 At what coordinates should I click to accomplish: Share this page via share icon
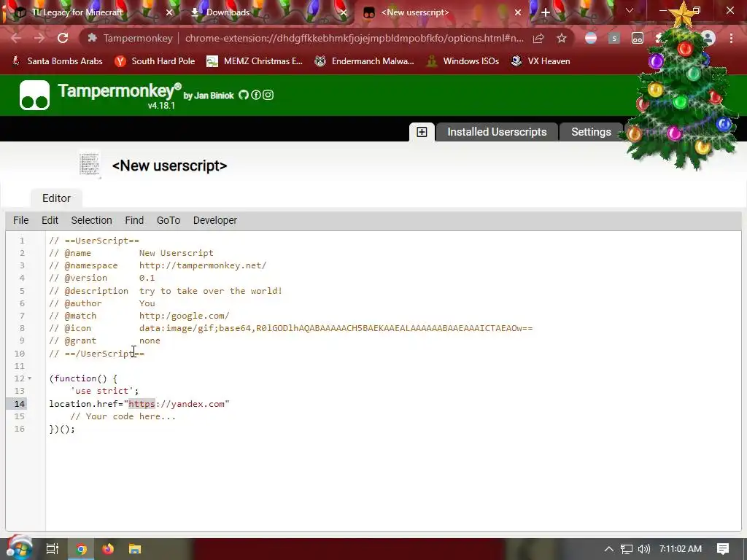pyautogui.click(x=538, y=38)
